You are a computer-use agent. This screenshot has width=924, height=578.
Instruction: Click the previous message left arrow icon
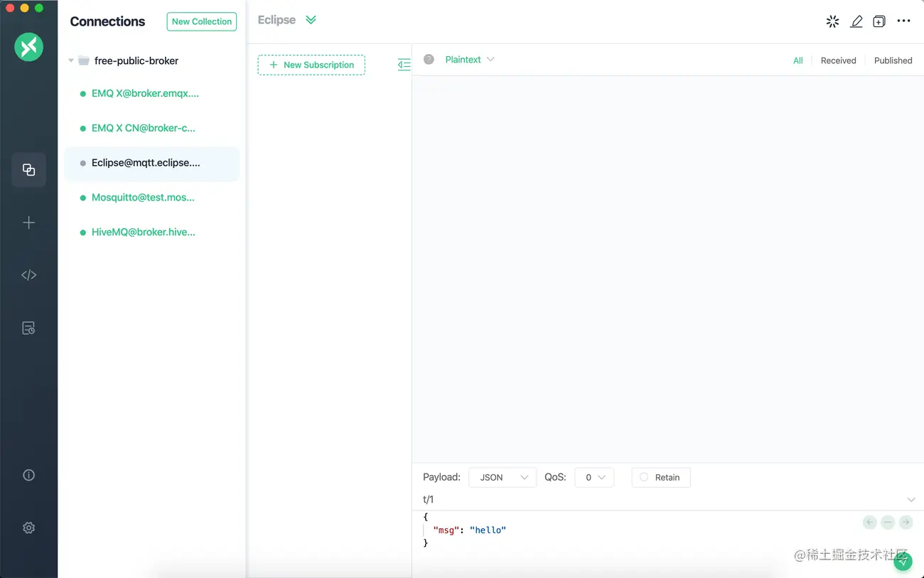pyautogui.click(x=869, y=523)
